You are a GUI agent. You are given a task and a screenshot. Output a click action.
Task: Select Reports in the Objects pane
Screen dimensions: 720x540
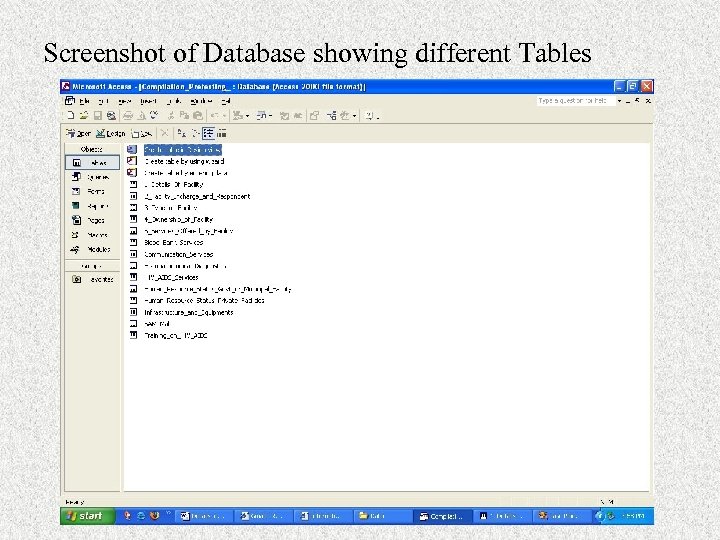[x=92, y=206]
